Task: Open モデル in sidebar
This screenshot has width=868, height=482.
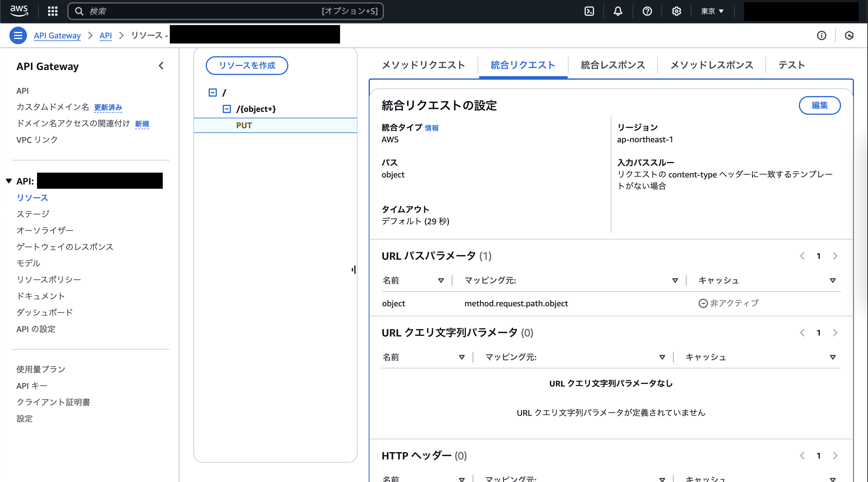Action: point(28,263)
